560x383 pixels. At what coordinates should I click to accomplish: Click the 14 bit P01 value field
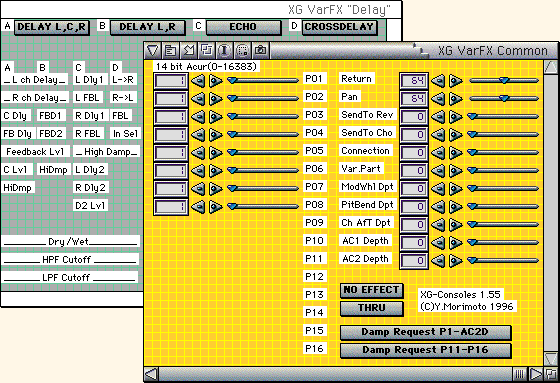pyautogui.click(x=171, y=81)
